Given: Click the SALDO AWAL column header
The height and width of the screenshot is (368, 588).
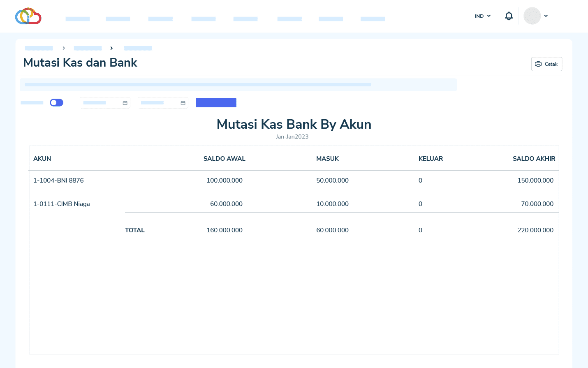Looking at the screenshot, I should point(224,159).
